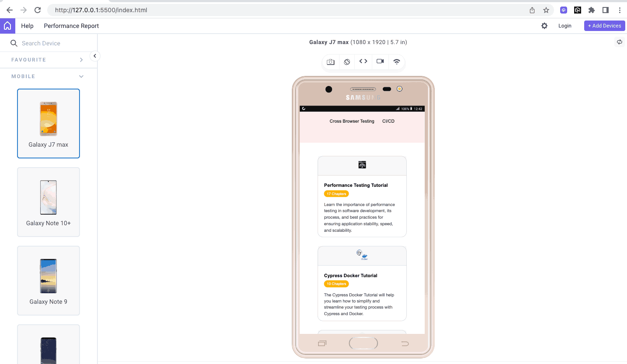This screenshot has height=364, width=627.
Task: Start screen recording with the video icon
Action: click(x=380, y=62)
